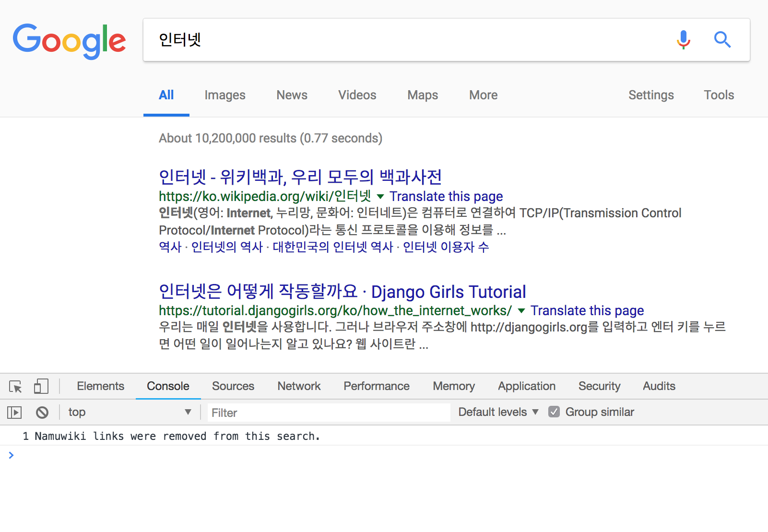768x532 pixels.
Task: Open Google search Settings
Action: click(x=651, y=95)
